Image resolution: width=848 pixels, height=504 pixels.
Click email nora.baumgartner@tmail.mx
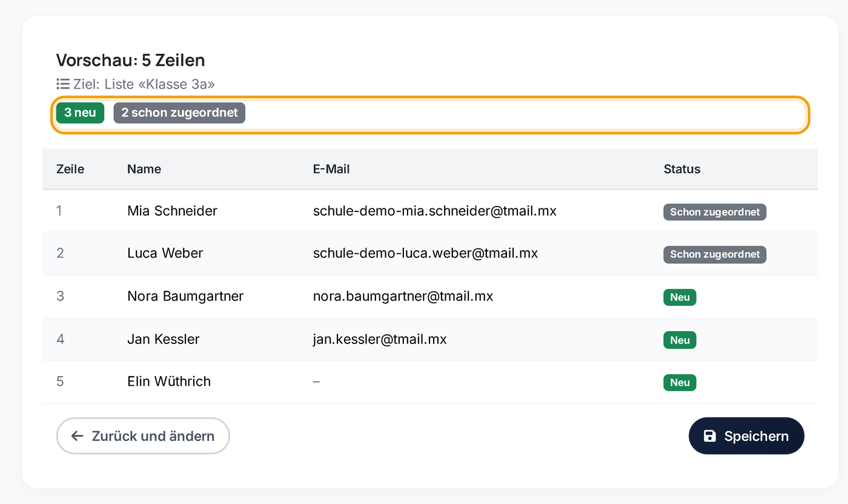click(x=403, y=296)
